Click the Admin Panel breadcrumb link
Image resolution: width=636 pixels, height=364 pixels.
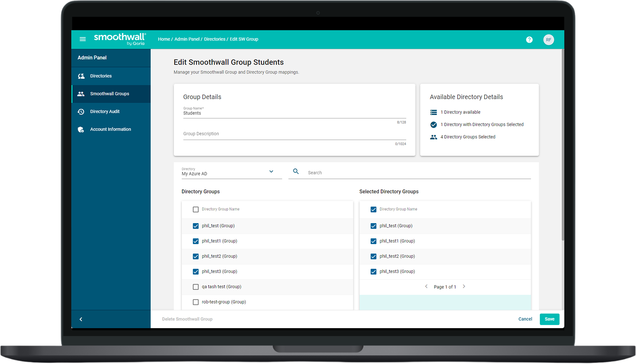pos(187,39)
